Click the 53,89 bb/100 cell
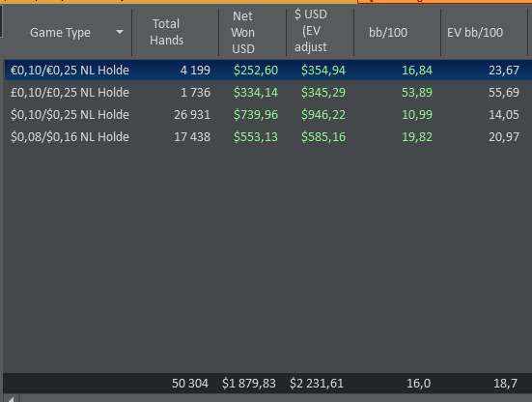This screenshot has width=532, height=402. point(417,93)
